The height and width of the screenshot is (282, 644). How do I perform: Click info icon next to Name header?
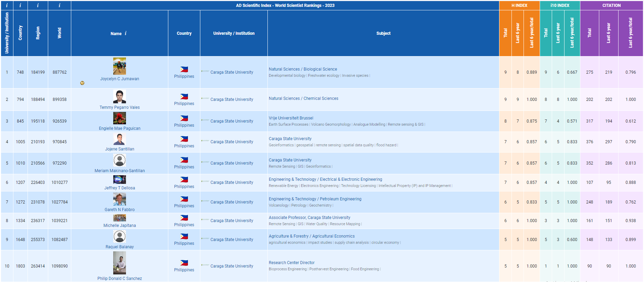coord(126,33)
